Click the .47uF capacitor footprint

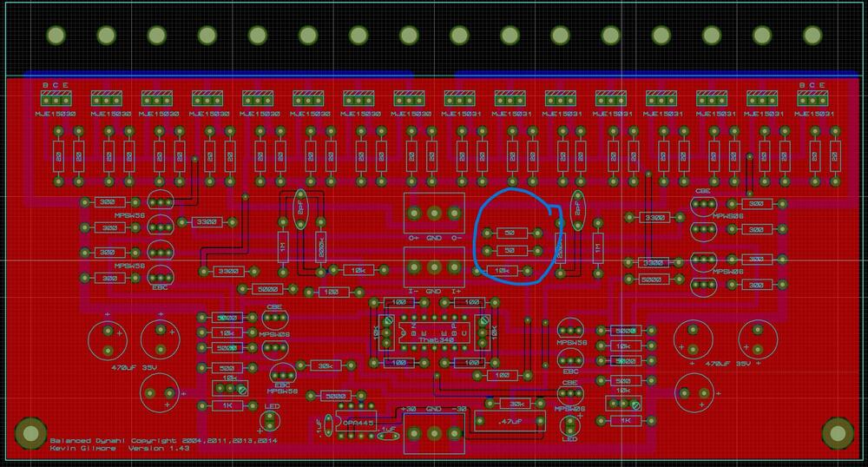pos(510,423)
